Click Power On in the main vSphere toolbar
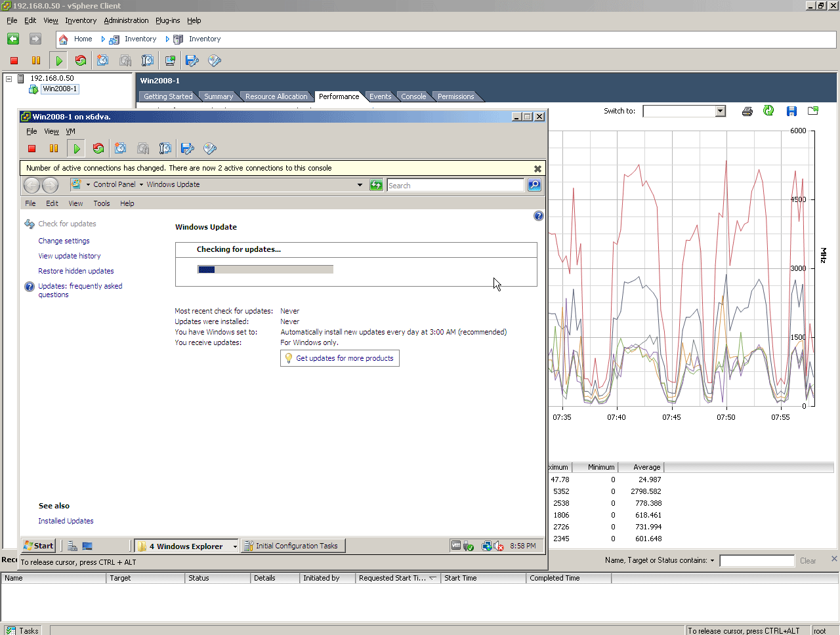 (59, 60)
